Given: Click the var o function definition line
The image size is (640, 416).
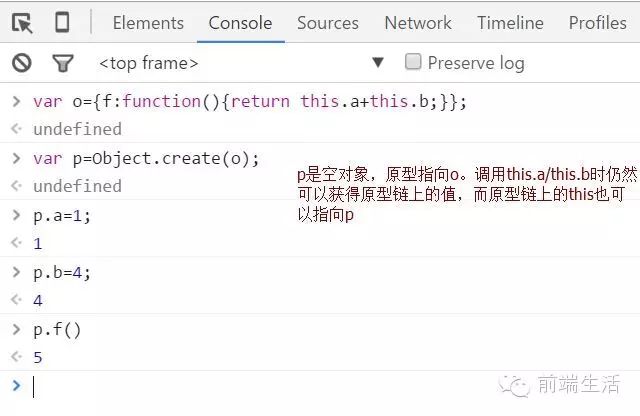Looking at the screenshot, I should click(250, 101).
